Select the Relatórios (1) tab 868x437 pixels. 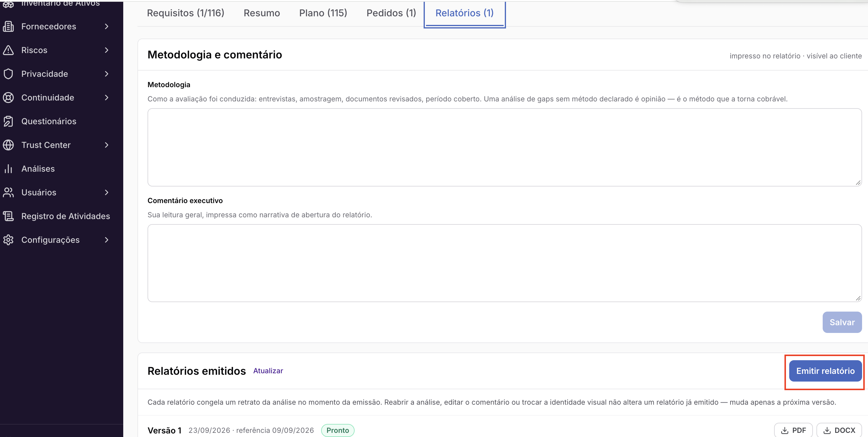coord(464,13)
